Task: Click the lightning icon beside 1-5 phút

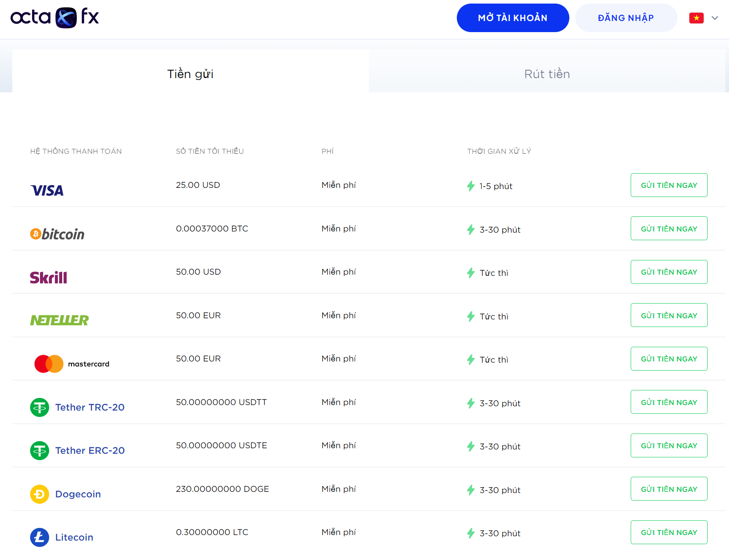Action: [x=471, y=186]
